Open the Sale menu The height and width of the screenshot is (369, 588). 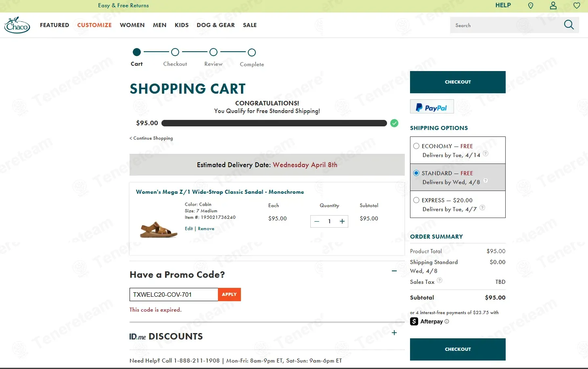250,25
